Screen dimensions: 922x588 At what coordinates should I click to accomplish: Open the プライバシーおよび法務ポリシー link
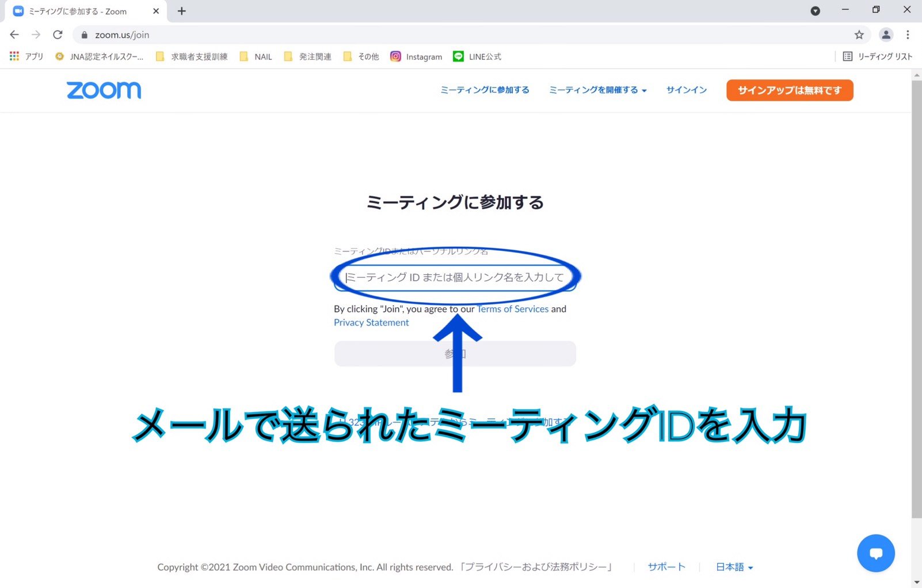click(x=536, y=567)
